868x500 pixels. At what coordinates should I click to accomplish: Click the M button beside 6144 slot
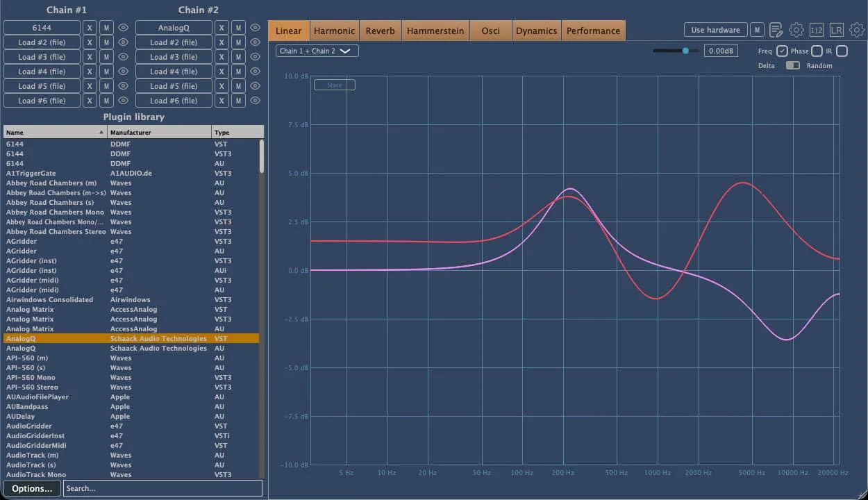(106, 28)
